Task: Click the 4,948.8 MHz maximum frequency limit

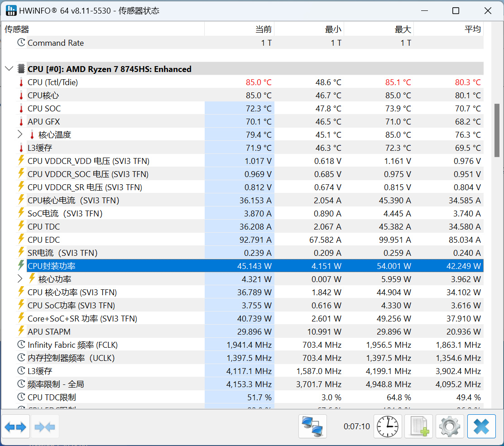Action: pos(389,384)
